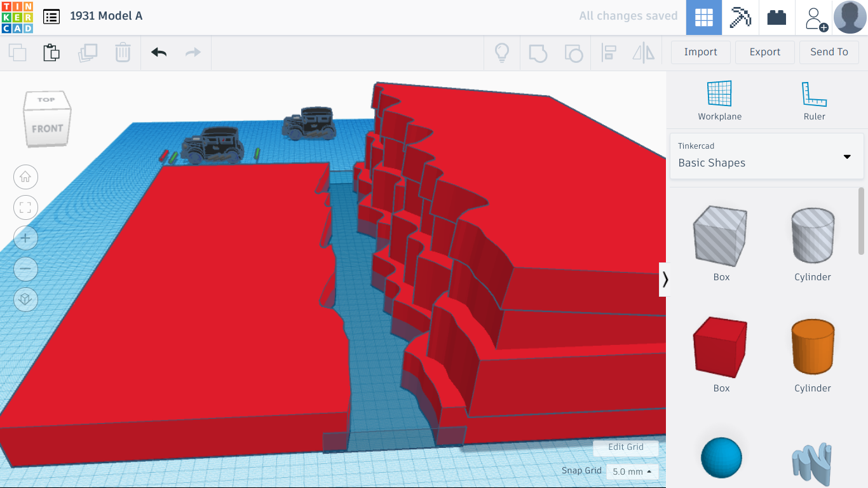
Task: Fit all in view
Action: pos(25,207)
